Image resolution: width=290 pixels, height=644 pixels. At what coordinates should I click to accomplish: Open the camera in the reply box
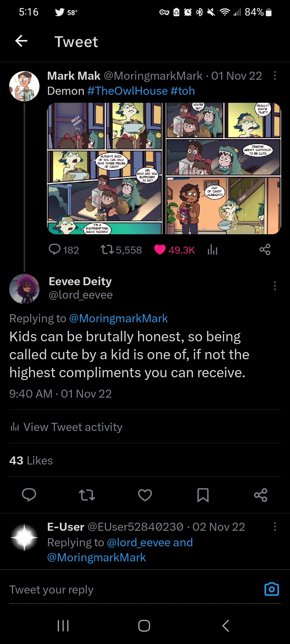(272, 589)
